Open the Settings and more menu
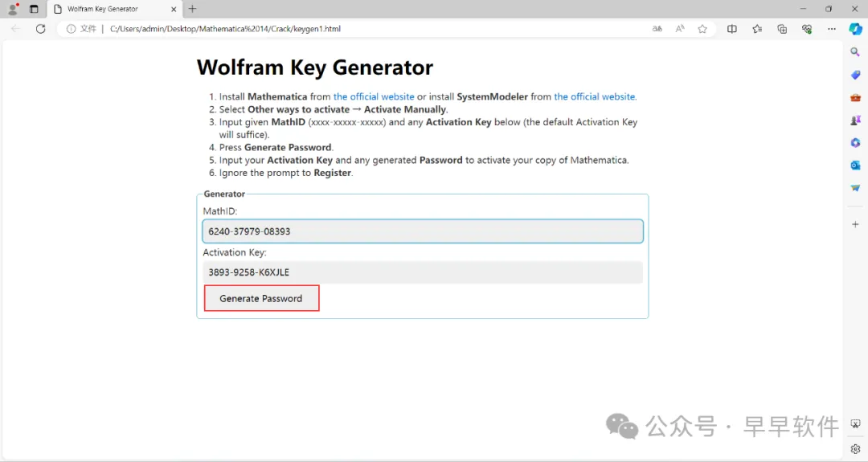The width and height of the screenshot is (868, 462). [x=832, y=29]
